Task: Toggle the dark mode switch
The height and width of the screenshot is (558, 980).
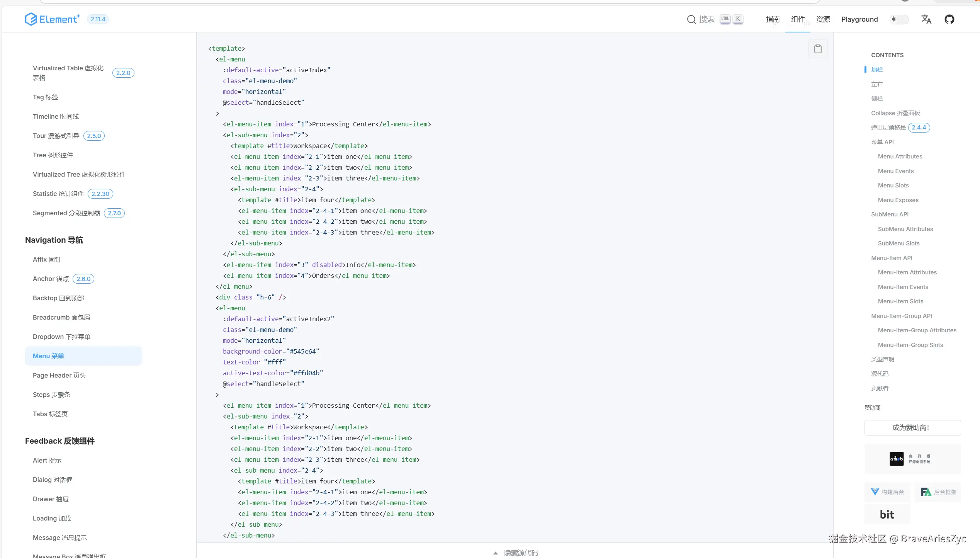Action: [898, 19]
